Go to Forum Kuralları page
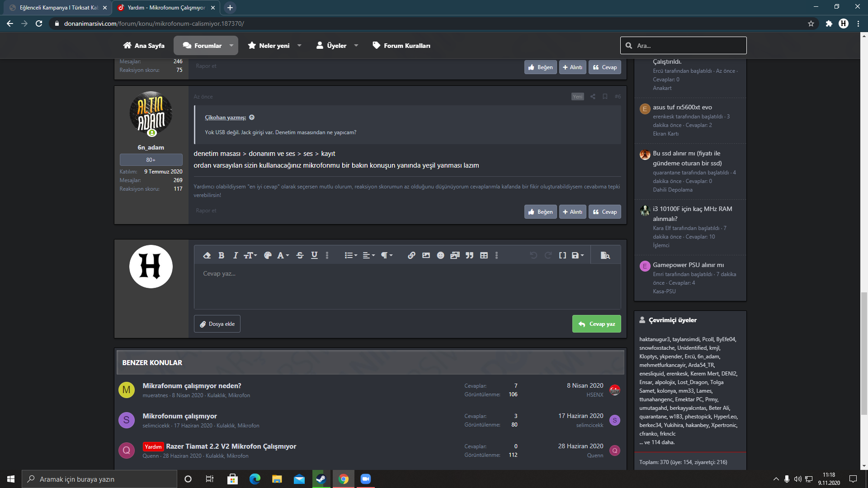Image resolution: width=868 pixels, height=488 pixels. tap(401, 46)
